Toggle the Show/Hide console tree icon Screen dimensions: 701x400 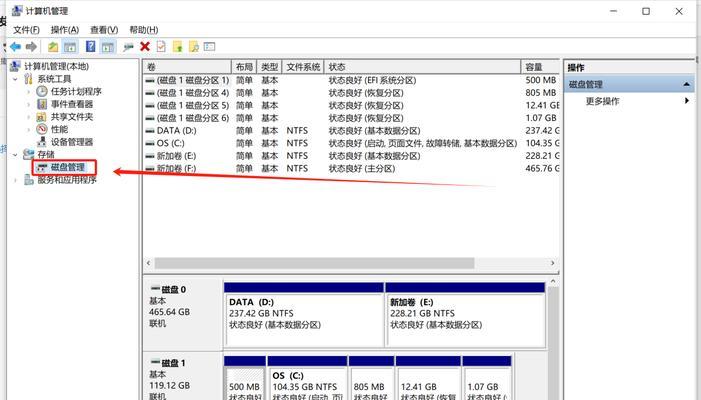coord(70,46)
